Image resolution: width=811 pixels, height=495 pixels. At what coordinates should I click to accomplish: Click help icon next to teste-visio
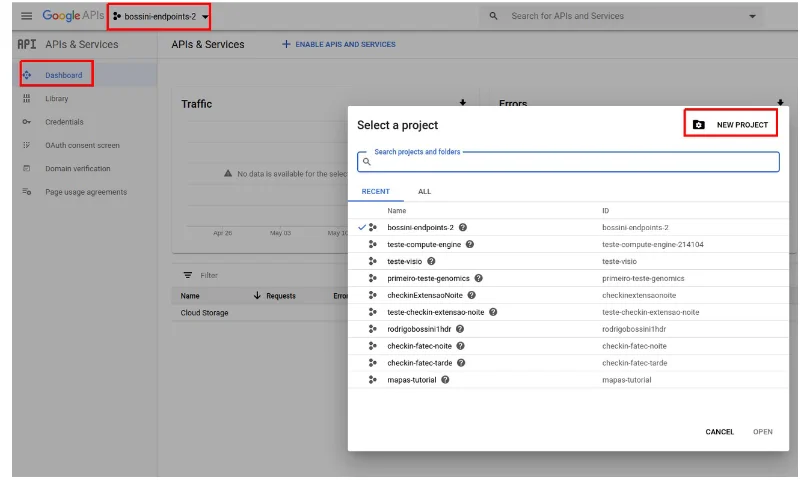tap(431, 261)
